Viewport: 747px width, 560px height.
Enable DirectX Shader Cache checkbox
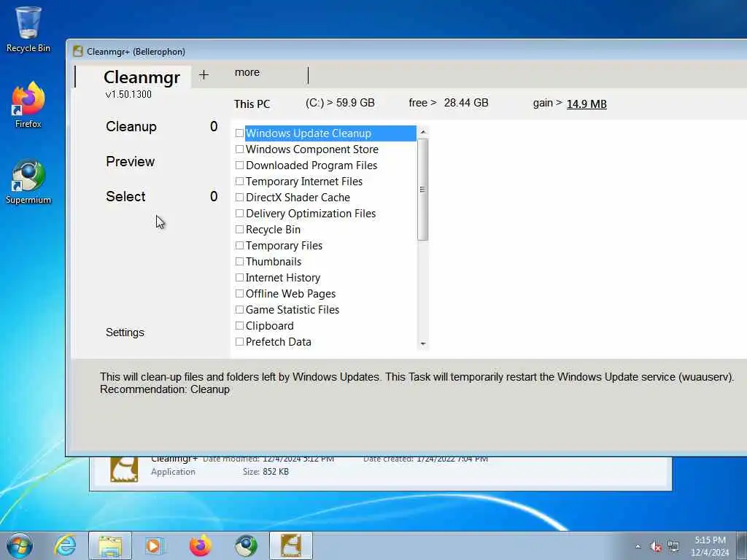point(239,197)
